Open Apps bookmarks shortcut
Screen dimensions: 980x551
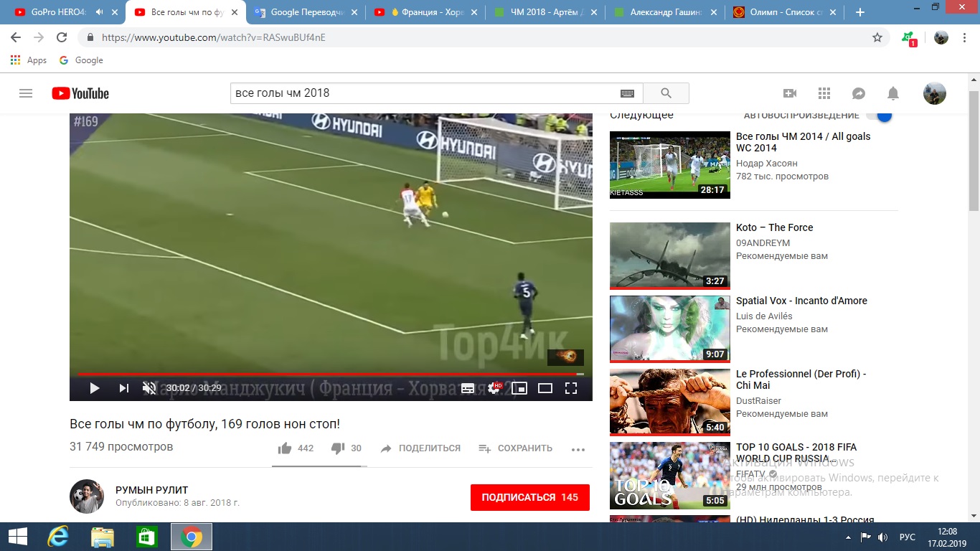coord(29,60)
